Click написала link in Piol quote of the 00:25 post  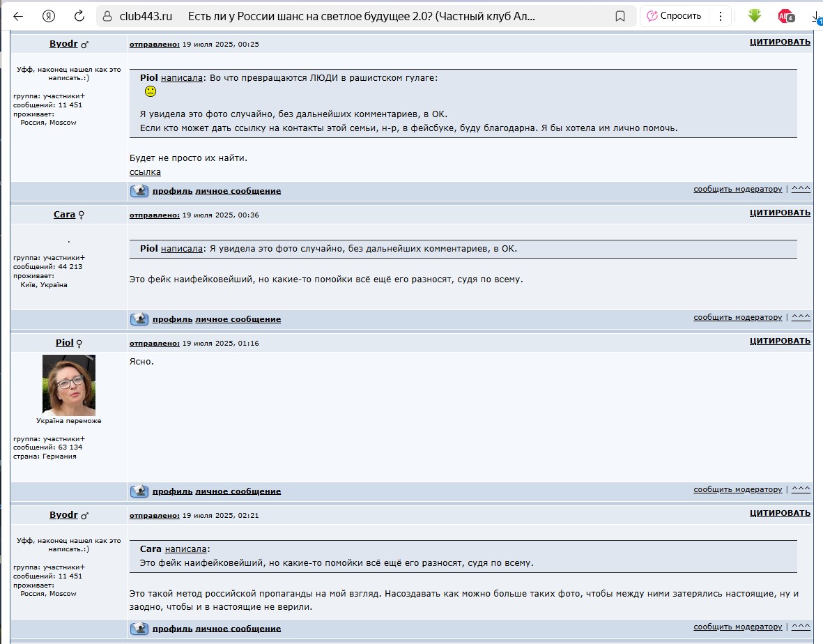click(182, 77)
